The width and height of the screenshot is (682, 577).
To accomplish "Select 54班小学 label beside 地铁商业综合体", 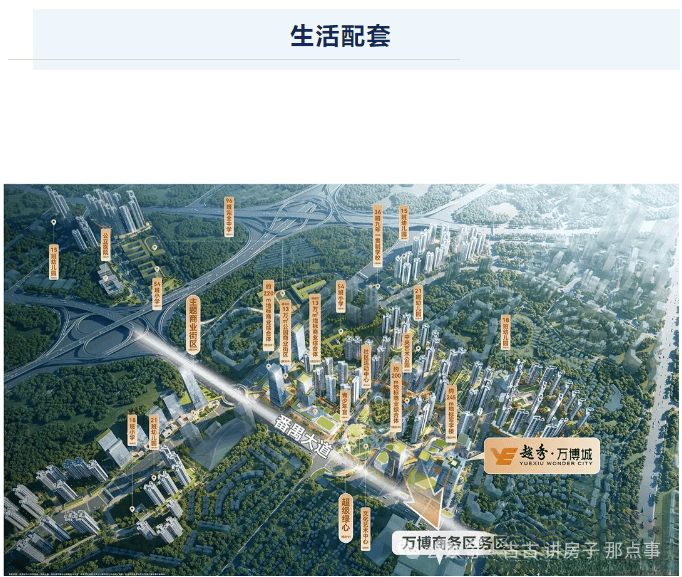I will [341, 297].
